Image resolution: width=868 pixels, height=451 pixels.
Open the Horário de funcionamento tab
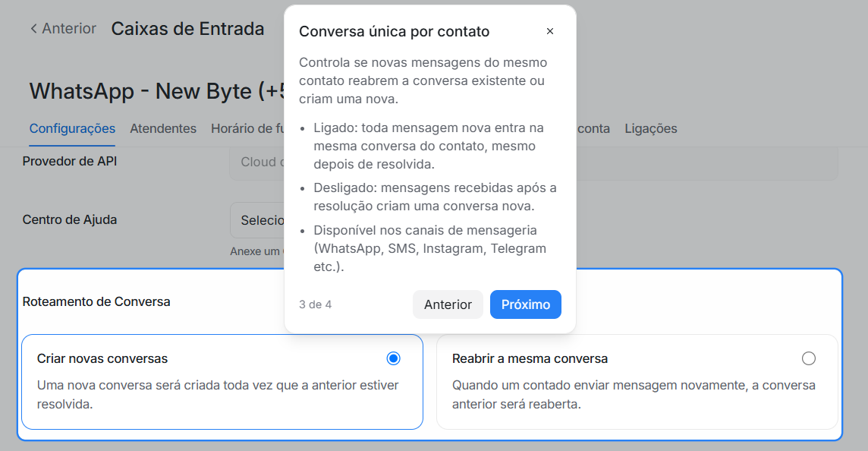tap(247, 128)
